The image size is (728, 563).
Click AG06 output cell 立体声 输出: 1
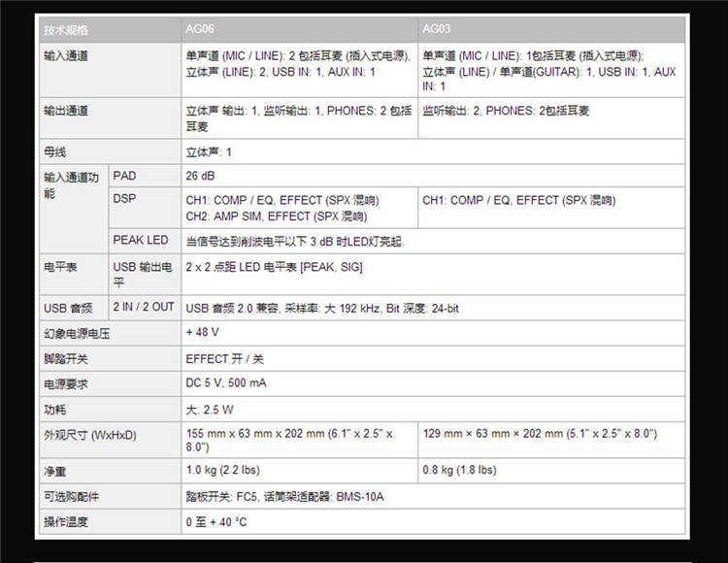pos(299,118)
